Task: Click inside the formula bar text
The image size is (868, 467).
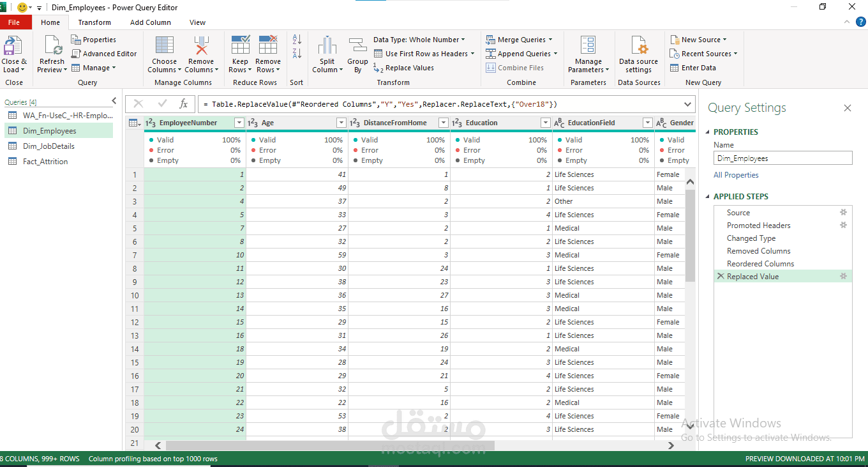Action: pos(380,104)
